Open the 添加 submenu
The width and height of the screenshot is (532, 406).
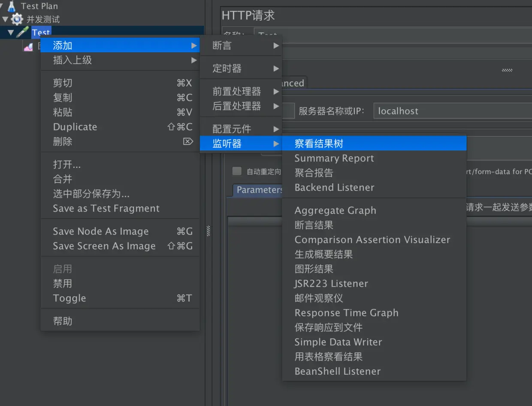[x=120, y=45]
